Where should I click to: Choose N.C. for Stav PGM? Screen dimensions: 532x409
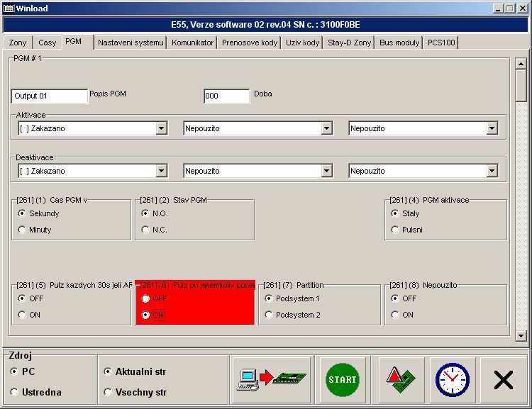click(146, 230)
